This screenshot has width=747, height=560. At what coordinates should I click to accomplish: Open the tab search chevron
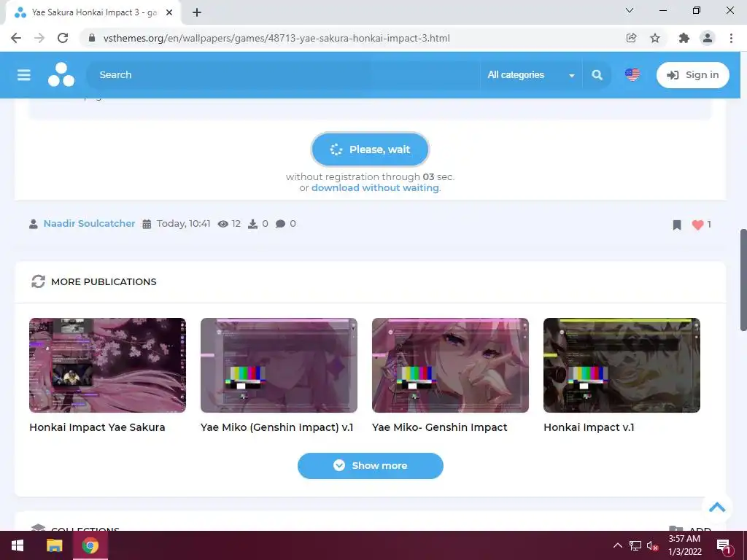click(x=630, y=10)
